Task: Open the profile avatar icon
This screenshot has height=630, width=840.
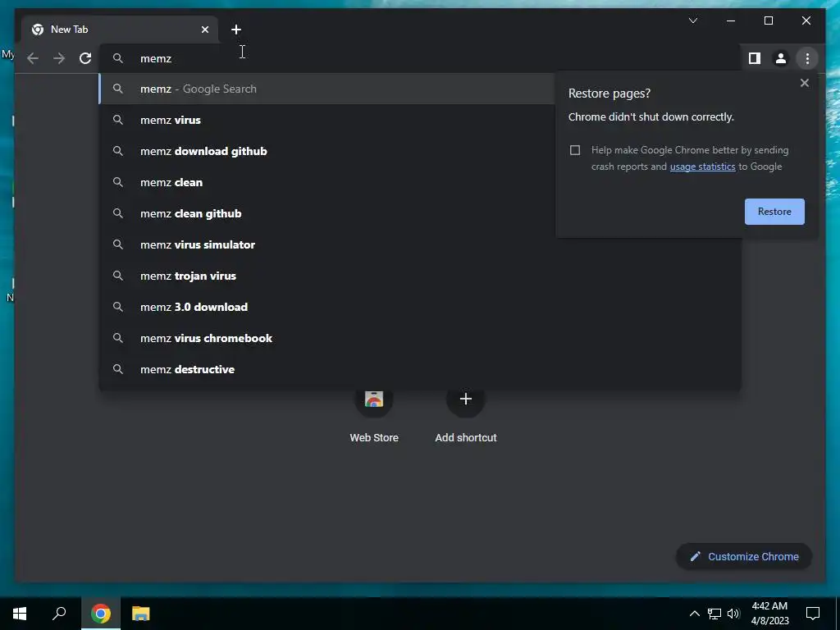Action: (781, 58)
